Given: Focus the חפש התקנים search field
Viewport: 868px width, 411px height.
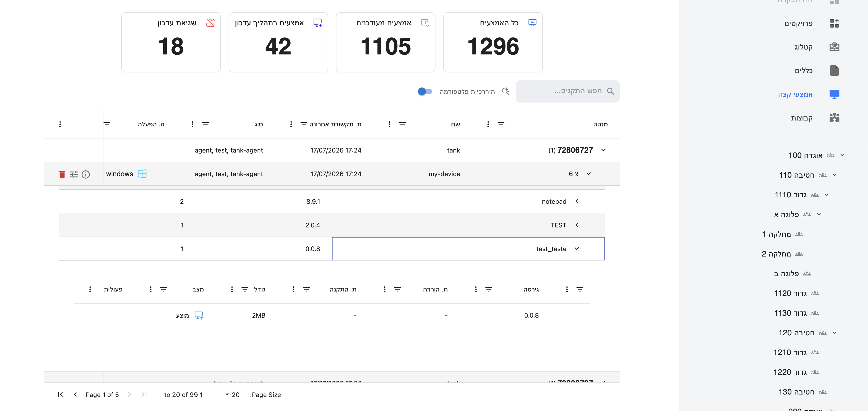Looking at the screenshot, I should 568,91.
